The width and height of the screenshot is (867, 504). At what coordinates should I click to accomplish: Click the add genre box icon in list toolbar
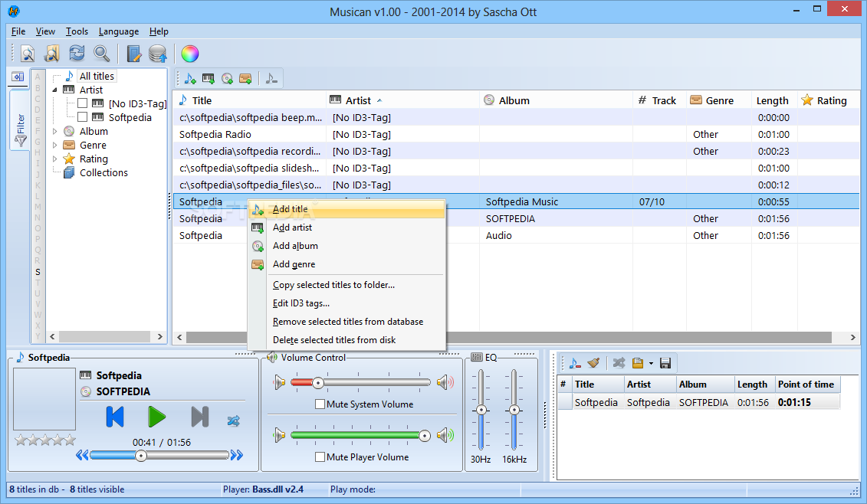[245, 79]
